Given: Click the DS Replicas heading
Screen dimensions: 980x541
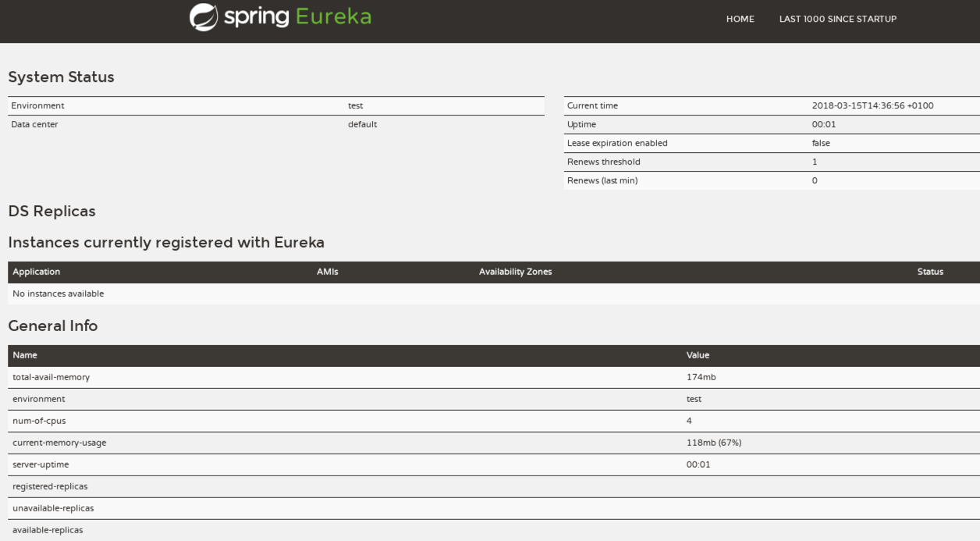Looking at the screenshot, I should coord(51,211).
